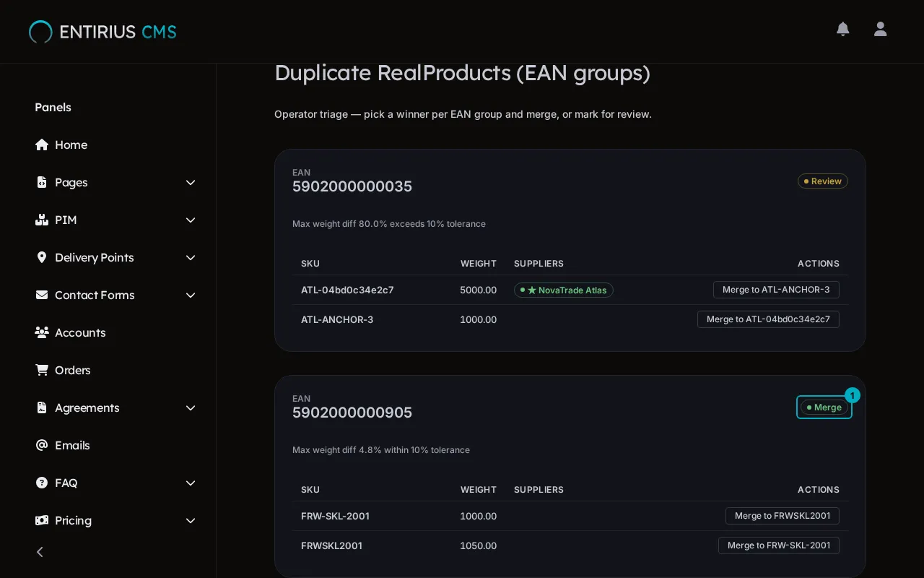Click SKU ATL-ANCHOR-3 in first table

pos(337,319)
